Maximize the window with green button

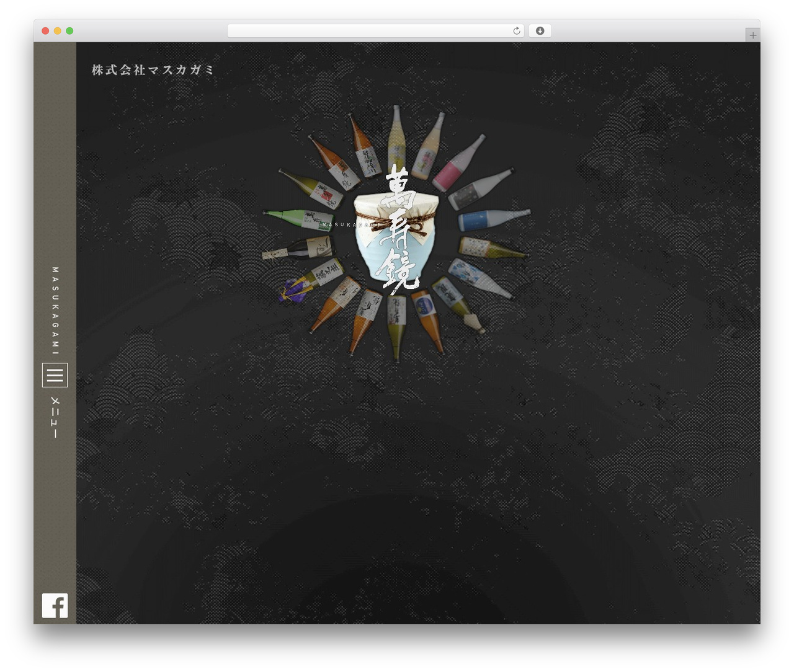point(69,31)
